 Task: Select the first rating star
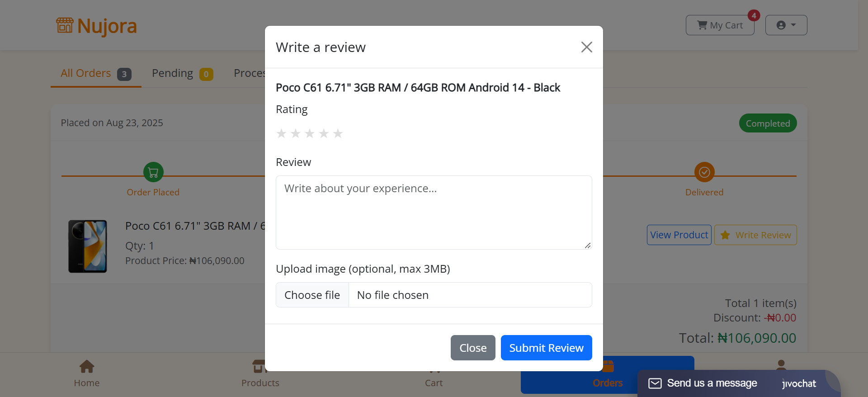(x=281, y=133)
